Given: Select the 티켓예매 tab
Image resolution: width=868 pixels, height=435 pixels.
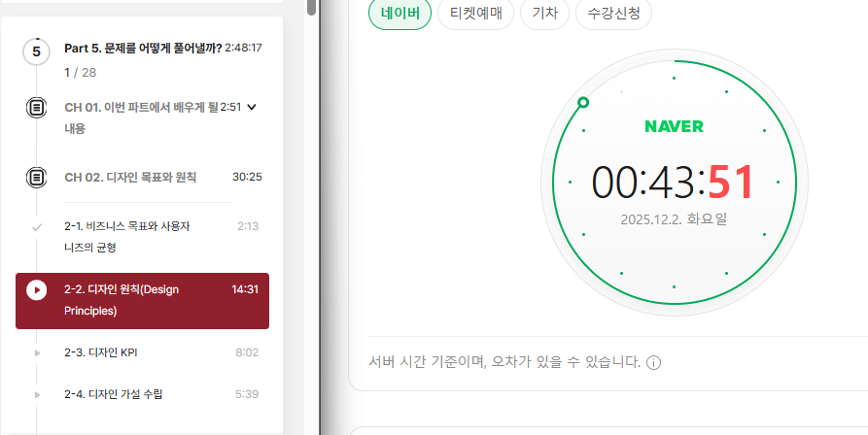Looking at the screenshot, I should [x=475, y=13].
